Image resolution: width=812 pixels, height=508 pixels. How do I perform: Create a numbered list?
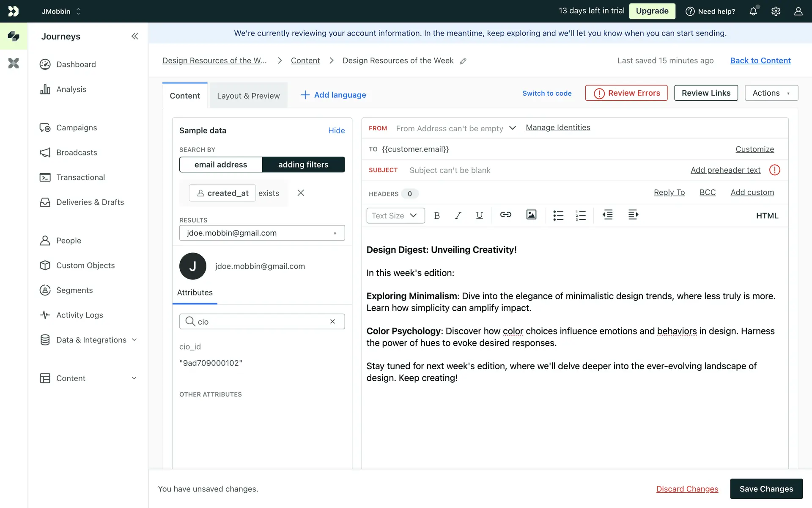[x=581, y=215]
